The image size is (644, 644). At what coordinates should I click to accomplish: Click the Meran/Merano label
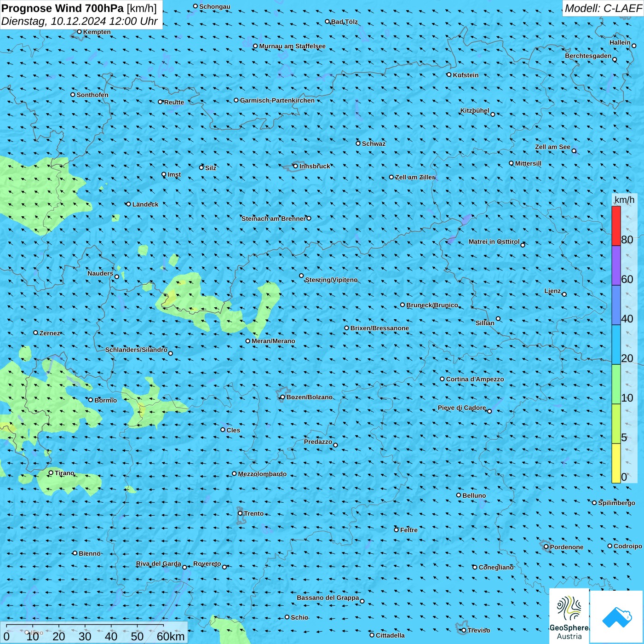273,341
